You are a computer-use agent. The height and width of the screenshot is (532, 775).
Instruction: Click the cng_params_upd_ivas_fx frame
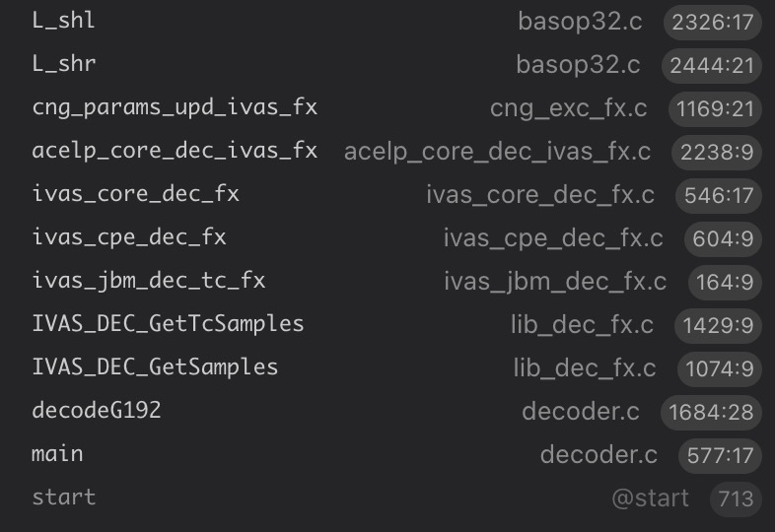175,107
